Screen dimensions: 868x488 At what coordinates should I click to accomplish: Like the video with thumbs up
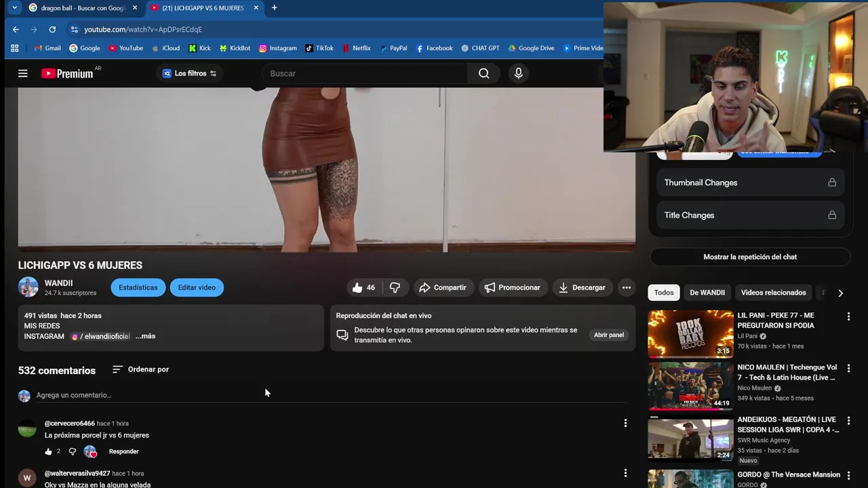[x=364, y=287]
